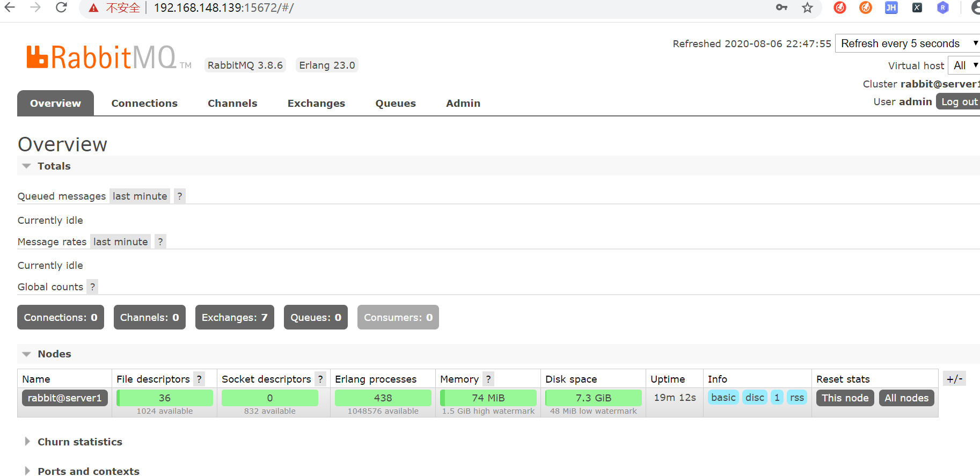Image resolution: width=980 pixels, height=476 pixels.
Task: Click the Socket descriptors 0 bar
Action: tap(270, 398)
